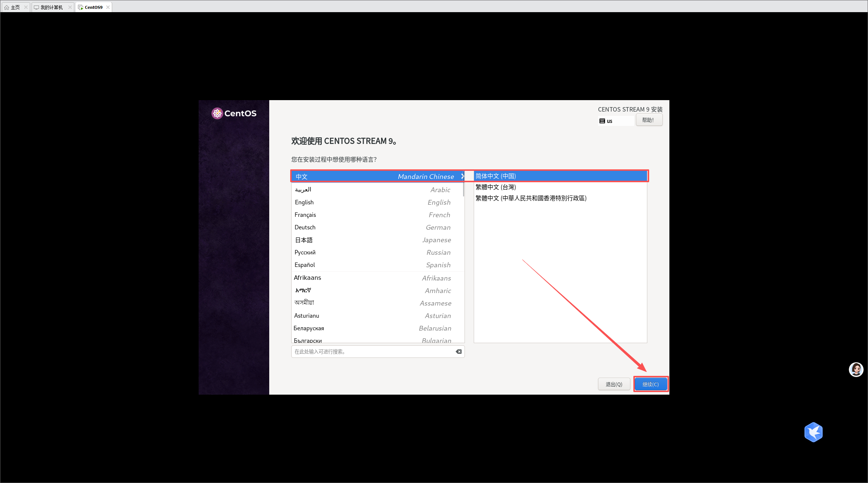Switch to the CentOS9 tab

94,7
